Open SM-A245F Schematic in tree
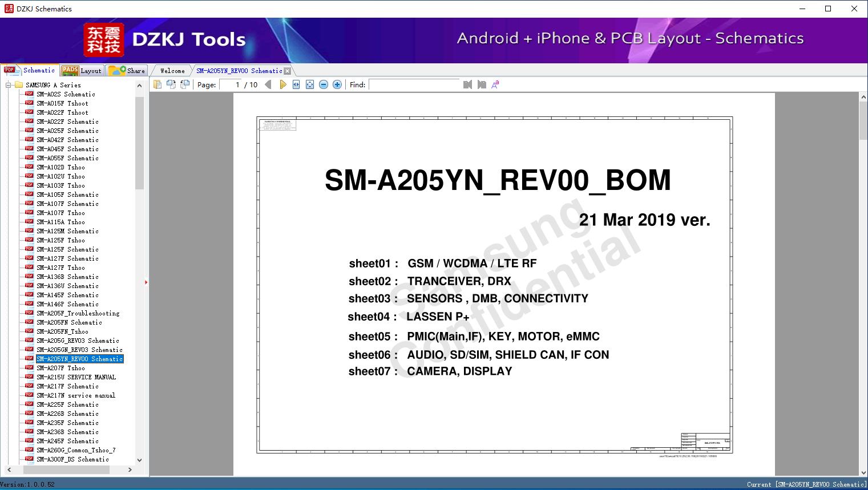 pos(68,441)
